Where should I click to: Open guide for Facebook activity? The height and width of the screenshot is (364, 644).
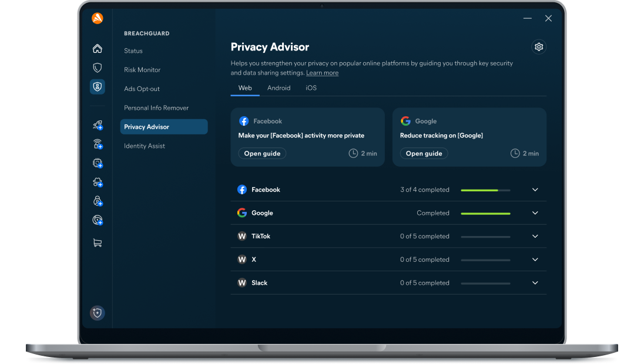point(263,153)
